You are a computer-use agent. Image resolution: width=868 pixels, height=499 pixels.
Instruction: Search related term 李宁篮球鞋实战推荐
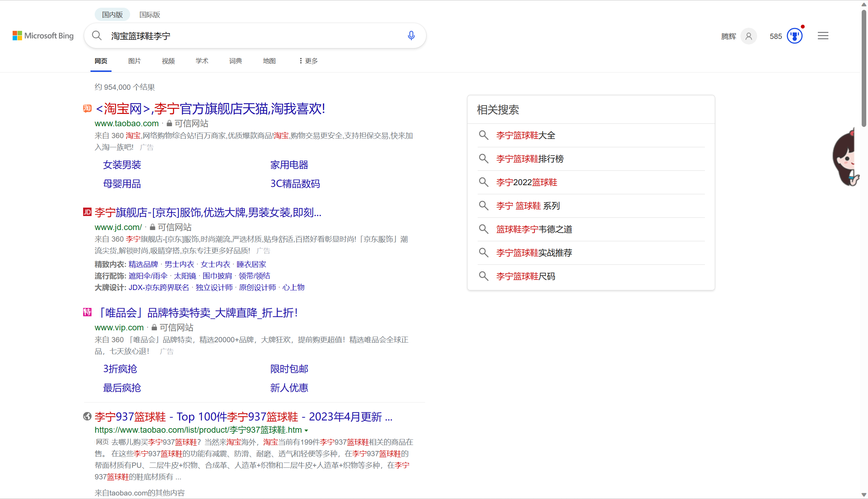coord(534,253)
